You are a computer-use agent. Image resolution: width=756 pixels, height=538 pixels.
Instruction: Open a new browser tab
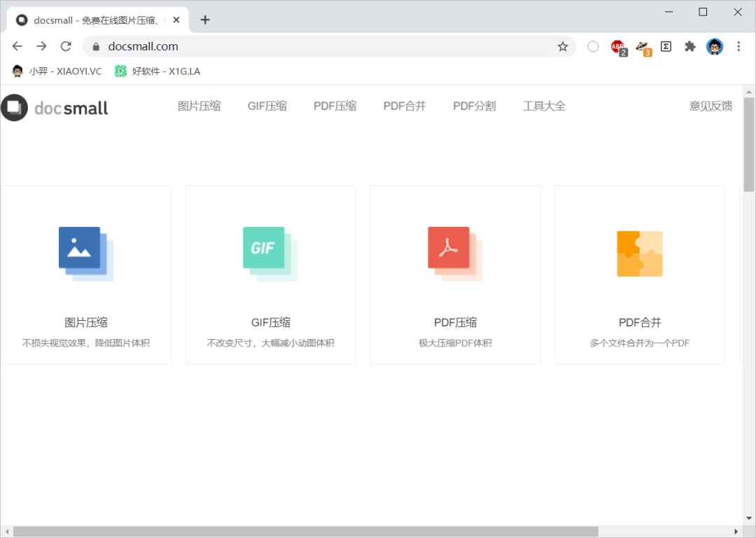point(205,20)
